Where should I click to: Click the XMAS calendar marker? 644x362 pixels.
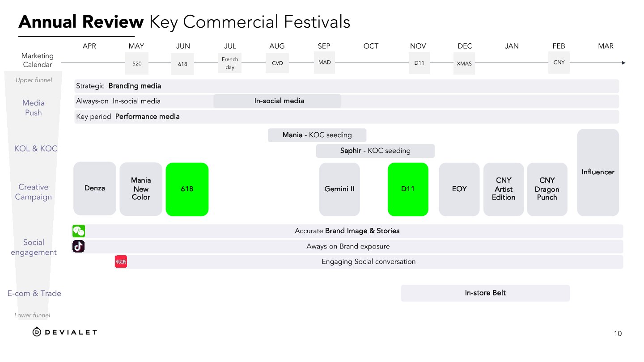464,63
